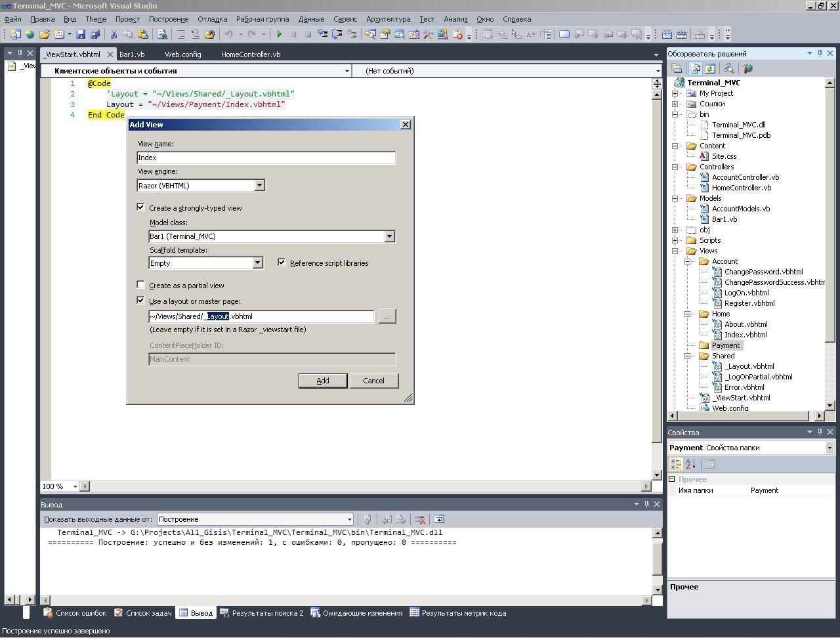This screenshot has height=638, width=840.
Task: Open the View engine dropdown
Action: coord(259,186)
